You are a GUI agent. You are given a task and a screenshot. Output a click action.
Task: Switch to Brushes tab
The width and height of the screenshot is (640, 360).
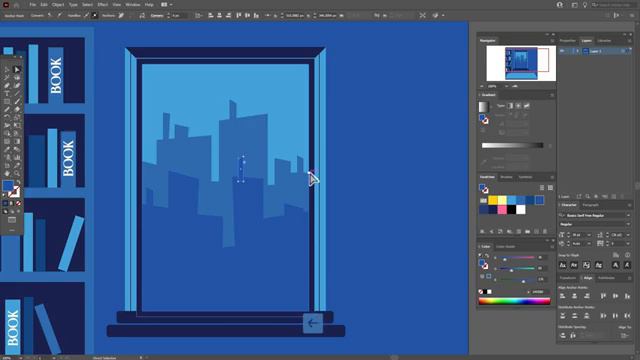click(506, 177)
